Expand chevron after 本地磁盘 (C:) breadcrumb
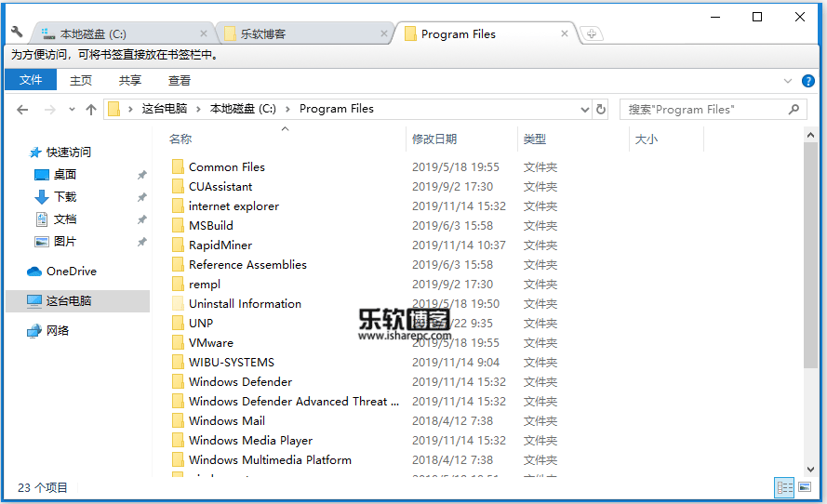This screenshot has width=827, height=504. click(x=287, y=109)
